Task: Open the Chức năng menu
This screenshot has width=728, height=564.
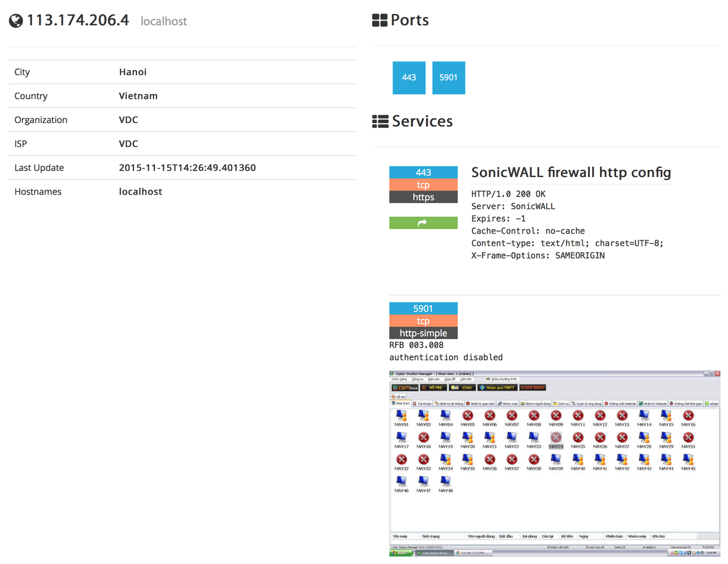Action: tap(399, 379)
